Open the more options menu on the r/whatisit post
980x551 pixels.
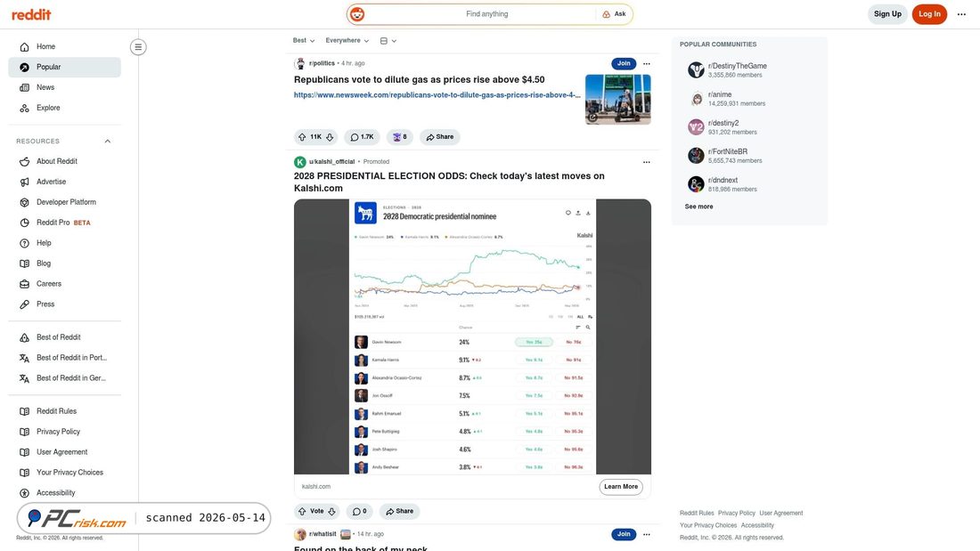[x=646, y=534]
